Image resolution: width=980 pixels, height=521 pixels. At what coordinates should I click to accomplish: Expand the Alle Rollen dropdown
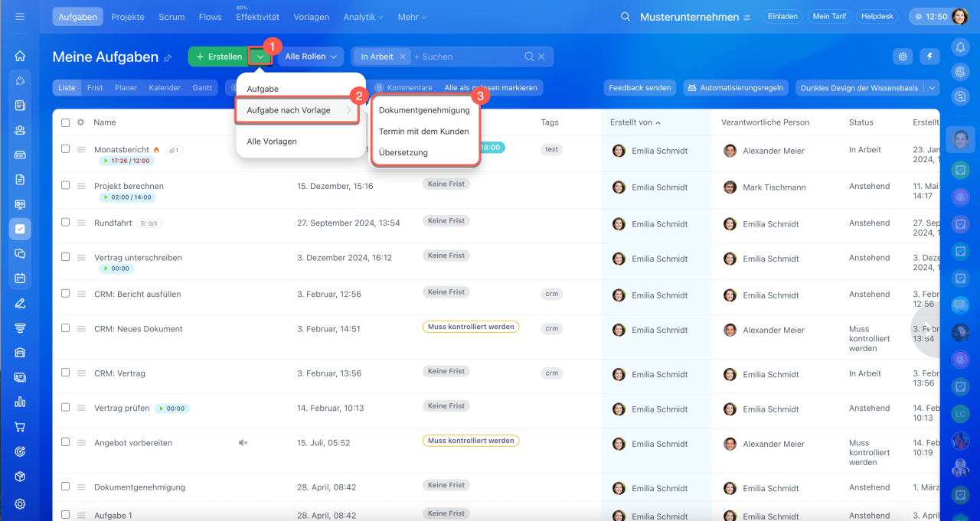(310, 57)
